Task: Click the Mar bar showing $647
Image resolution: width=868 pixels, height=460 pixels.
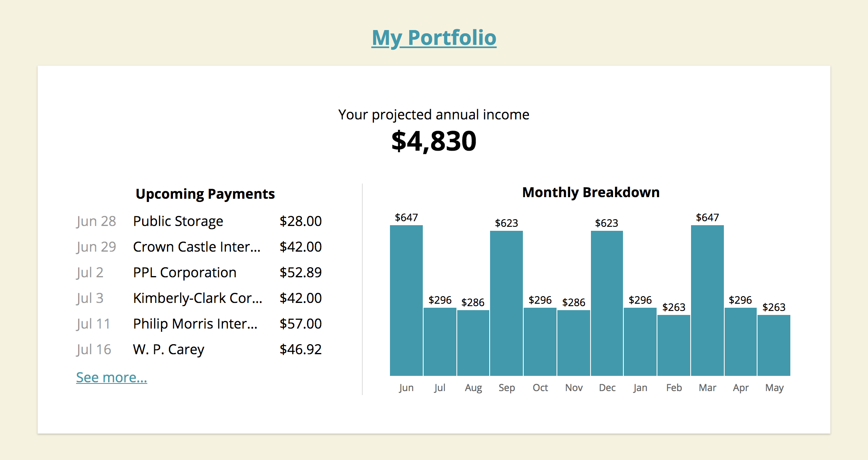Action: 707,301
